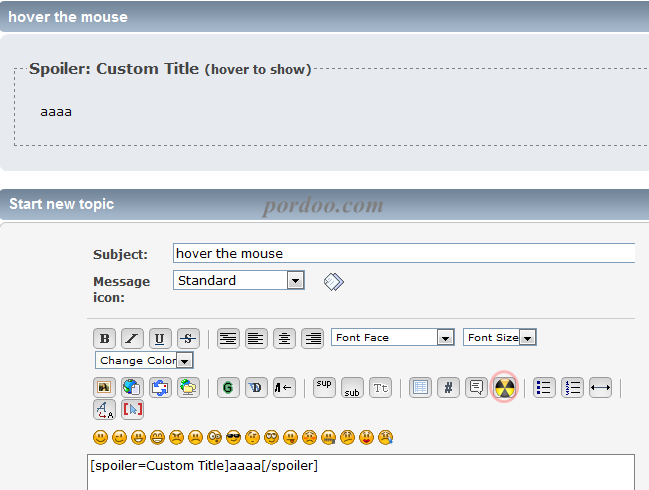Apply italic formatting
649x490 pixels.
tap(132, 339)
